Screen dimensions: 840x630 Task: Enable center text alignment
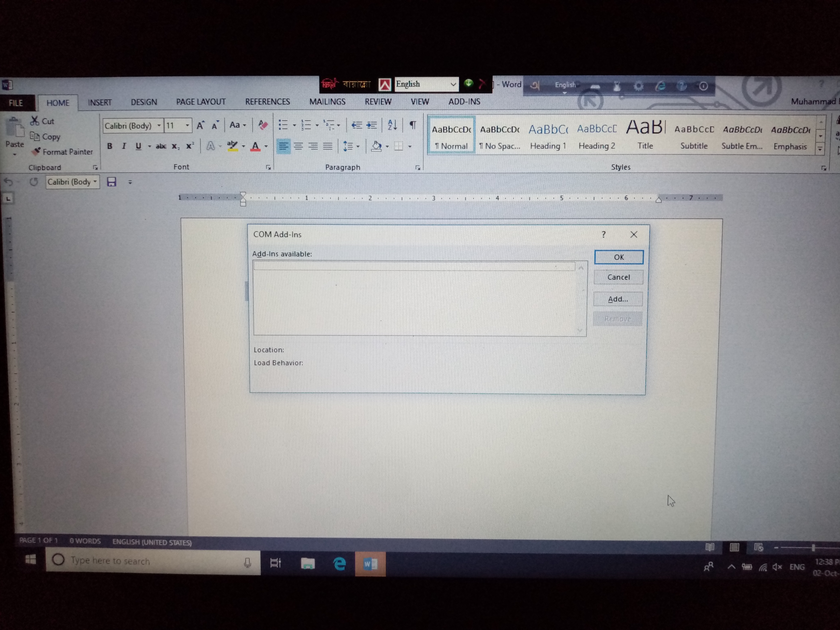[x=298, y=146]
